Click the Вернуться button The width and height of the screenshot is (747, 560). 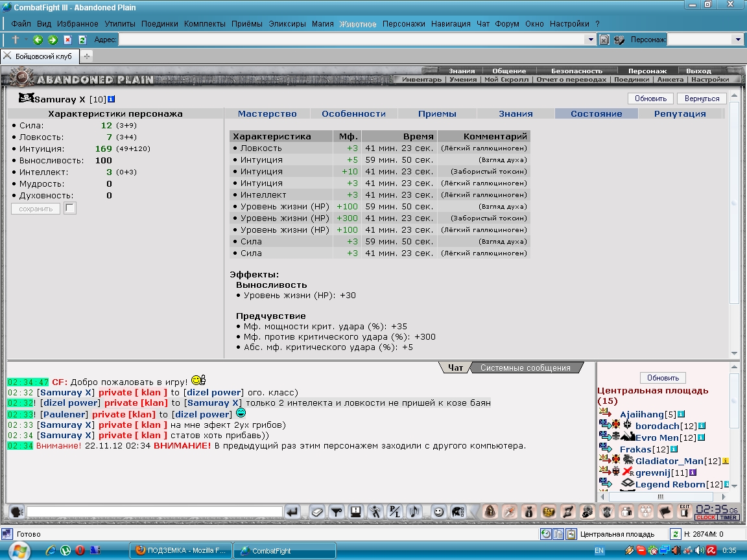(x=702, y=99)
